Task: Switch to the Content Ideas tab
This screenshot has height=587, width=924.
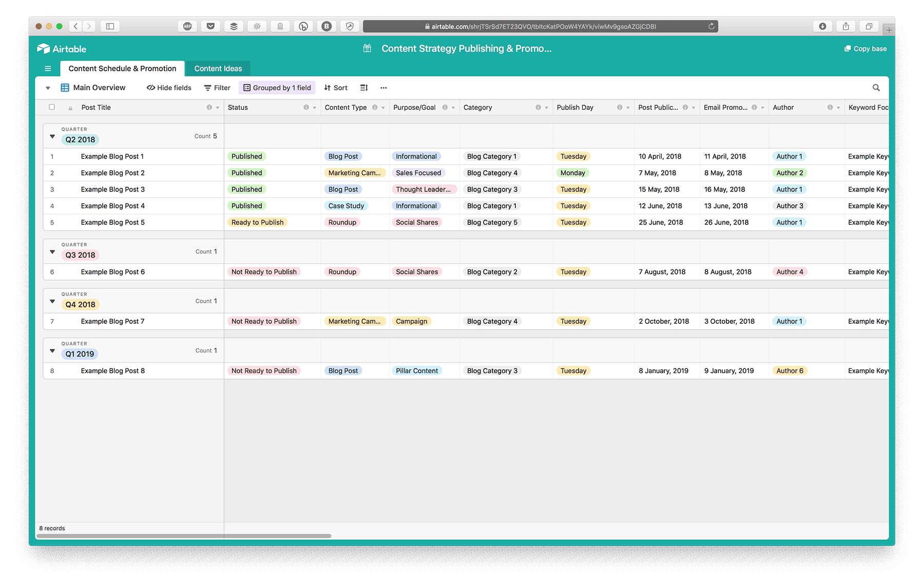Action: click(x=218, y=69)
